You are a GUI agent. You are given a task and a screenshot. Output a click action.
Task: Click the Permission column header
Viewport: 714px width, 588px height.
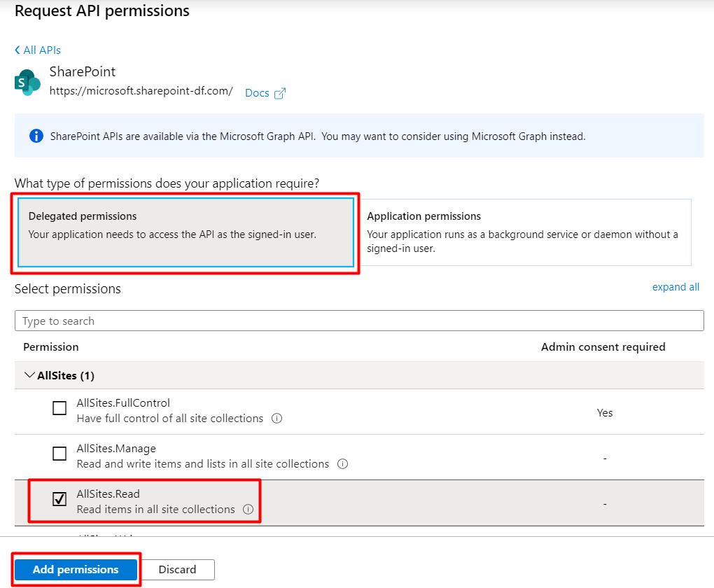click(x=51, y=347)
